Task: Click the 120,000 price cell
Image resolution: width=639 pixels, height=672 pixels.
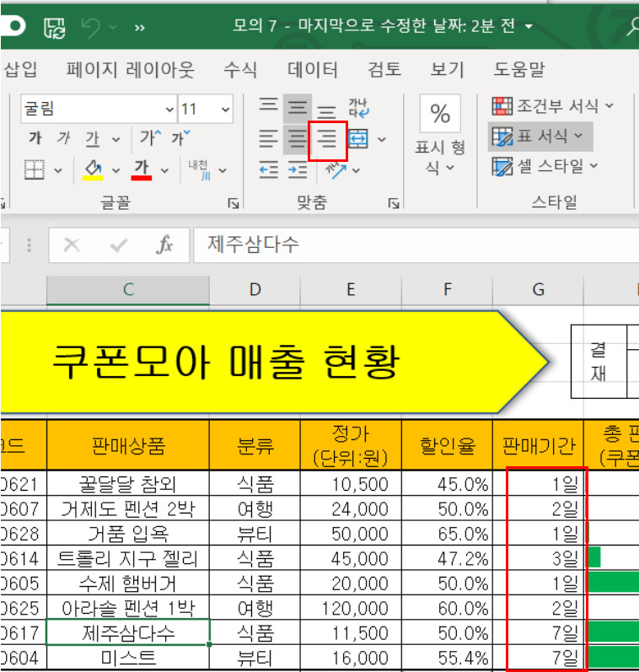Action: tap(351, 608)
